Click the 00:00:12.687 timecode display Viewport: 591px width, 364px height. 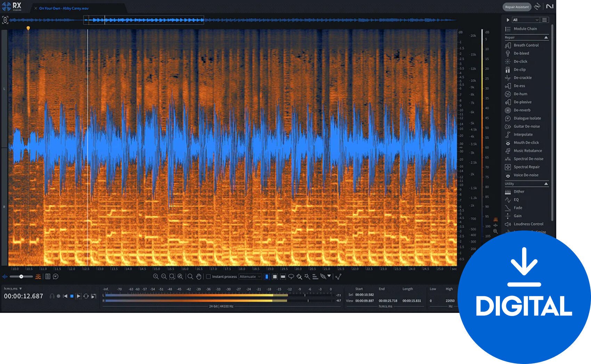[x=24, y=296]
